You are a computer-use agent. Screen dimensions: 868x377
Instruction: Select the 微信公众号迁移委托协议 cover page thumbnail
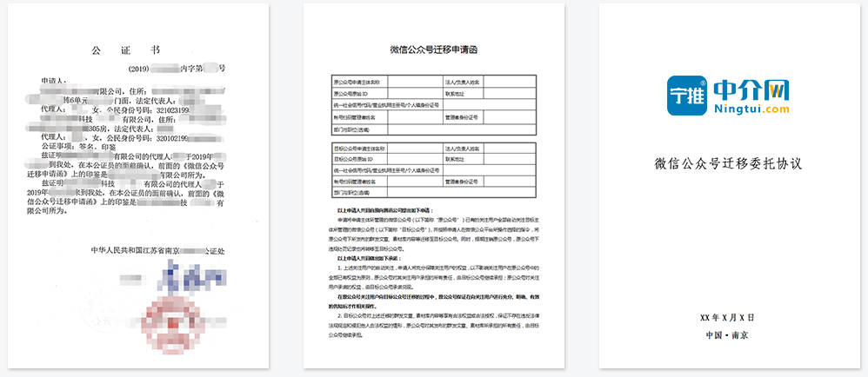(x=729, y=187)
